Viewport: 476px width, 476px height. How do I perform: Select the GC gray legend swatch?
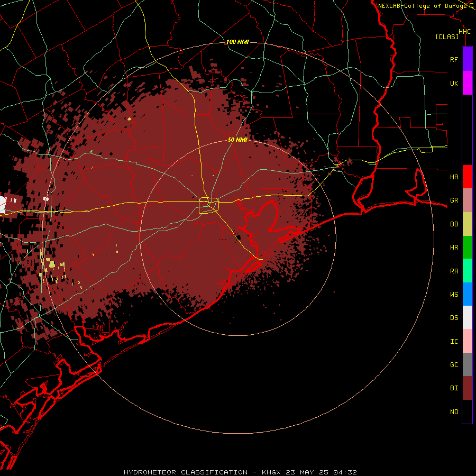point(467,364)
